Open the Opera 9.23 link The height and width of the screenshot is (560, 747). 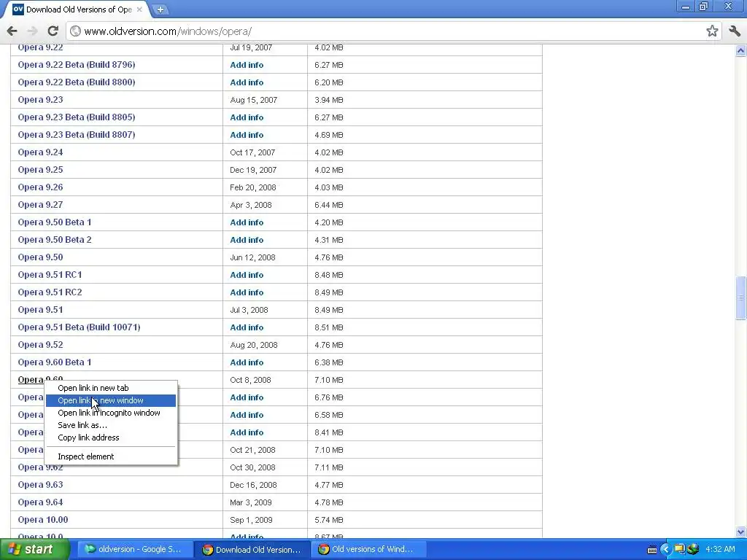point(41,99)
